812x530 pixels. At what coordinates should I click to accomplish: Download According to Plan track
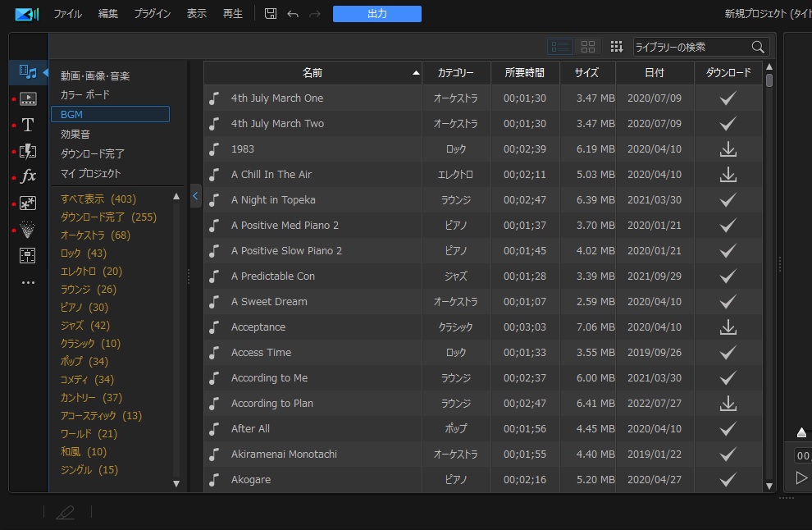(728, 403)
